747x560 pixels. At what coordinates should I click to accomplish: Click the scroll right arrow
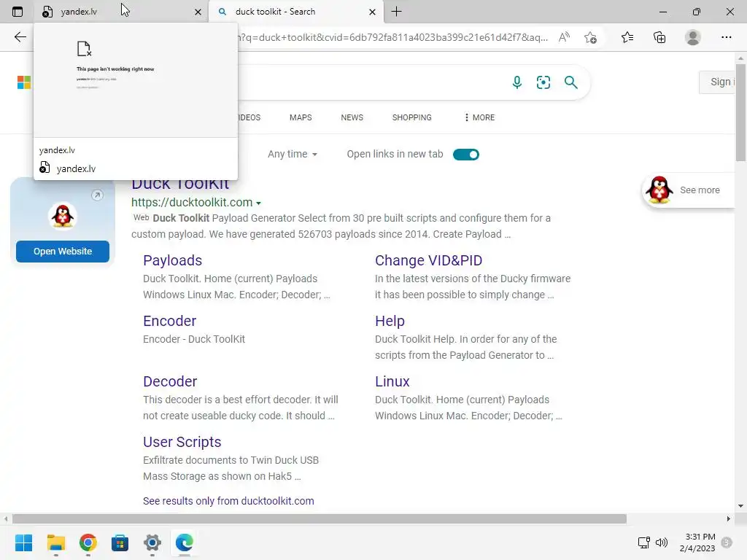729,518
